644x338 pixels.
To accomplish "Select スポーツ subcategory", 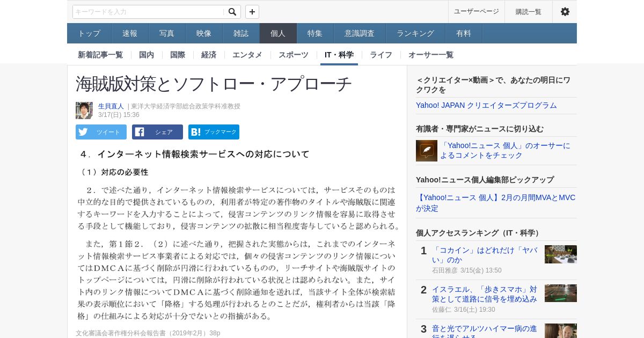I will 294,55.
